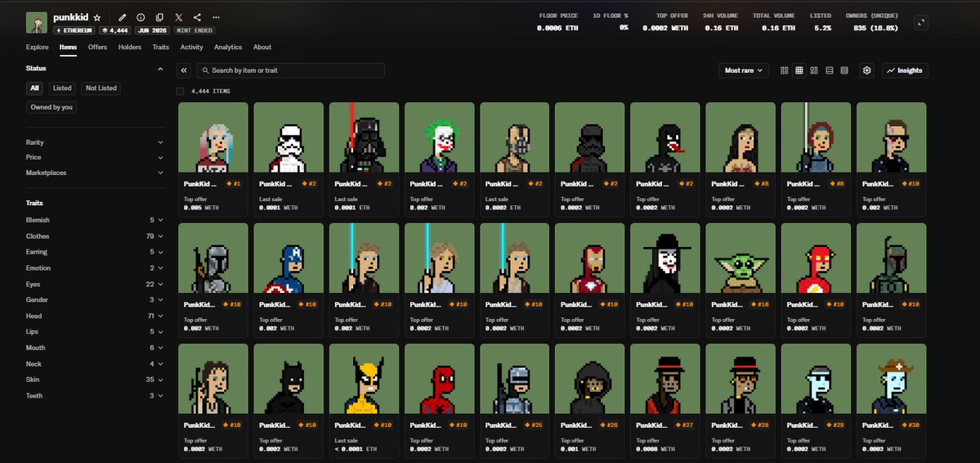Image resolution: width=980 pixels, height=463 pixels.
Task: Open the three-dot more options menu
Action: (x=217, y=17)
